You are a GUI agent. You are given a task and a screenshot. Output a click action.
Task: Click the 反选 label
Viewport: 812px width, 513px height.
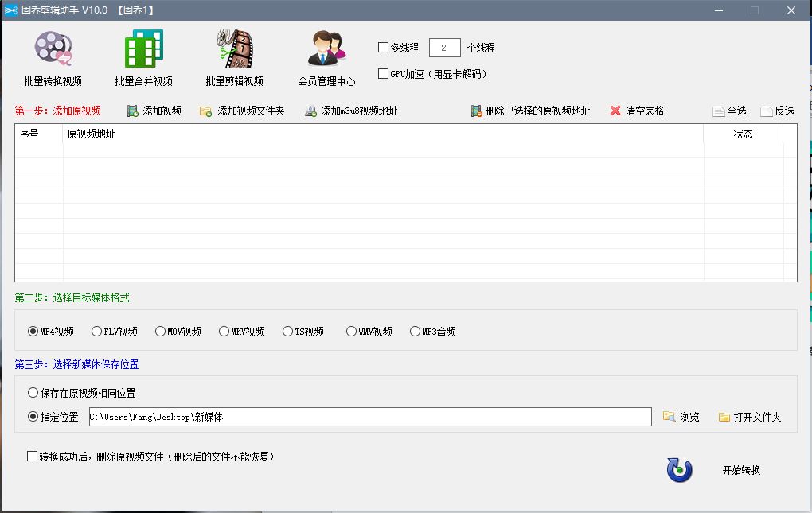pyautogui.click(x=784, y=111)
